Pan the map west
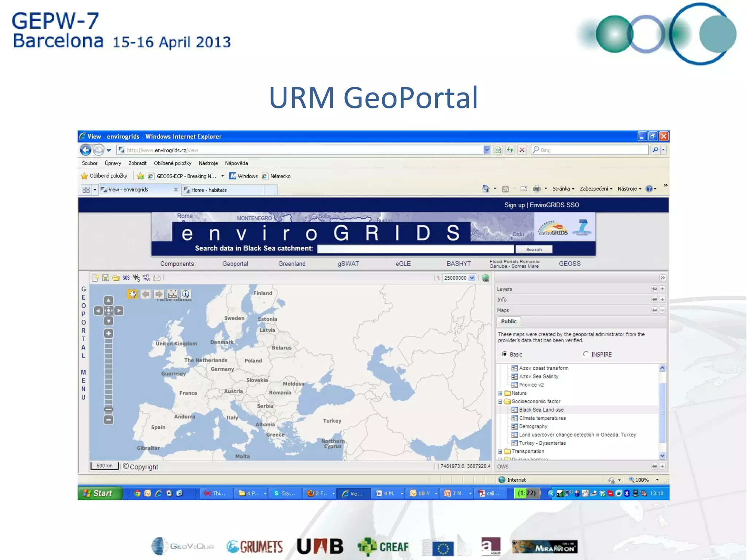This screenshot has height=560, width=747. click(x=98, y=311)
